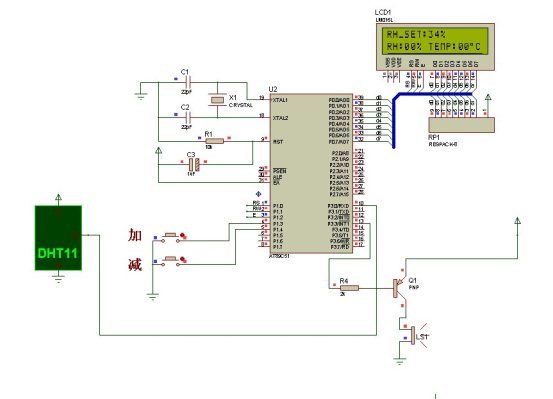Select the LS1 buzzer
This screenshot has height=399, width=553.
pos(416,335)
